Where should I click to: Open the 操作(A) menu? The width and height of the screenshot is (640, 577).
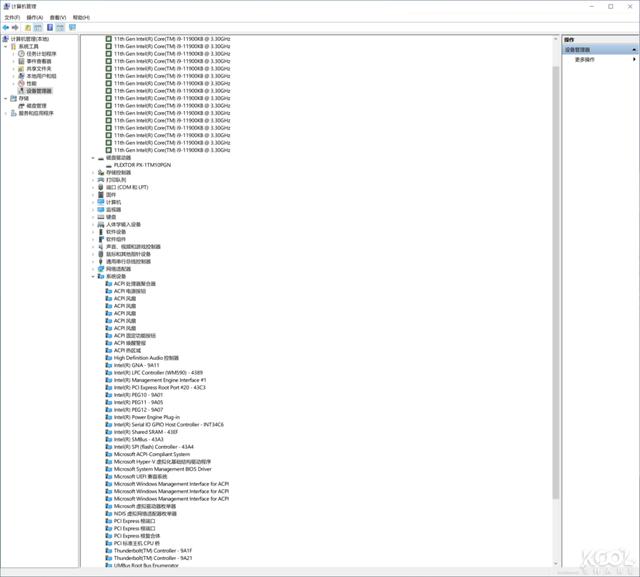pos(35,17)
